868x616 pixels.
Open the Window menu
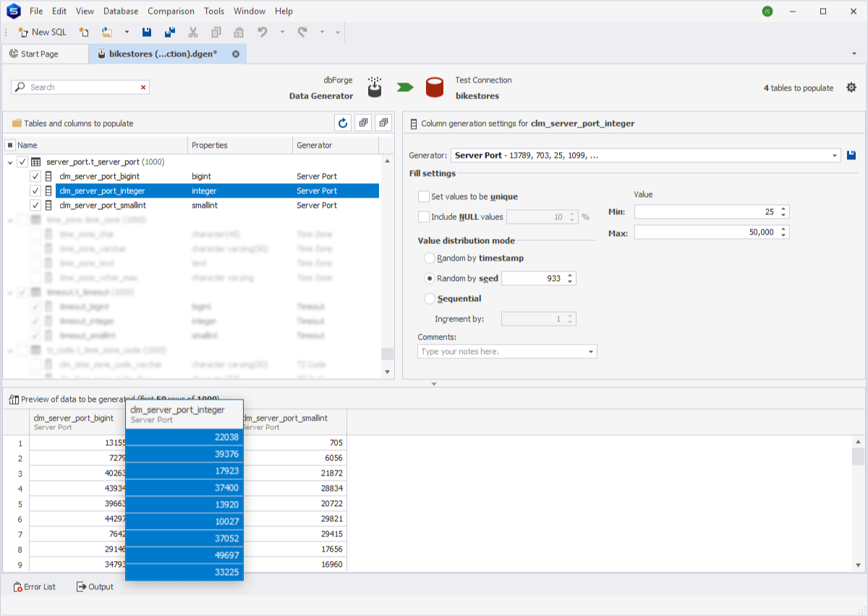[x=250, y=11]
